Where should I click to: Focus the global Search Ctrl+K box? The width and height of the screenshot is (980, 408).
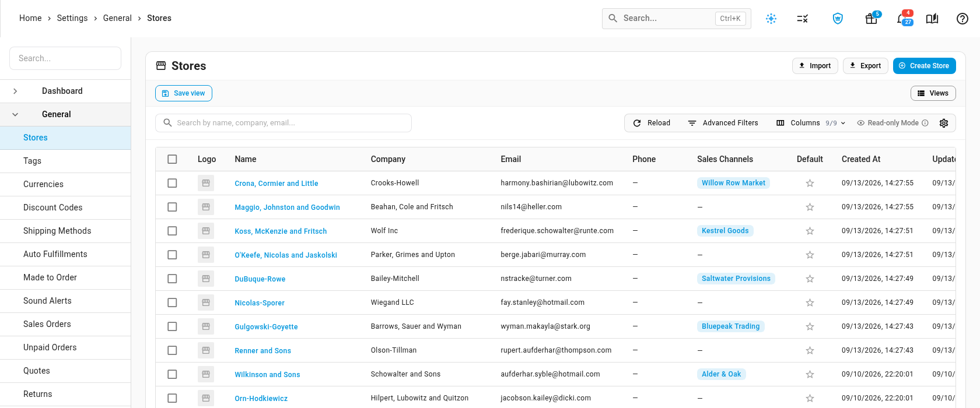(x=677, y=19)
